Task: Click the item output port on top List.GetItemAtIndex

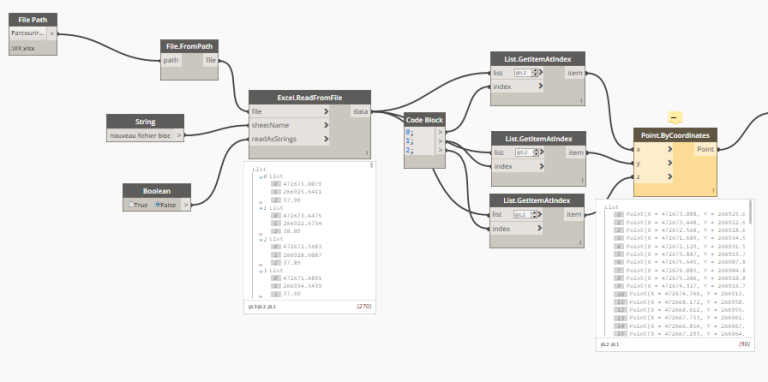Action: tap(575, 72)
